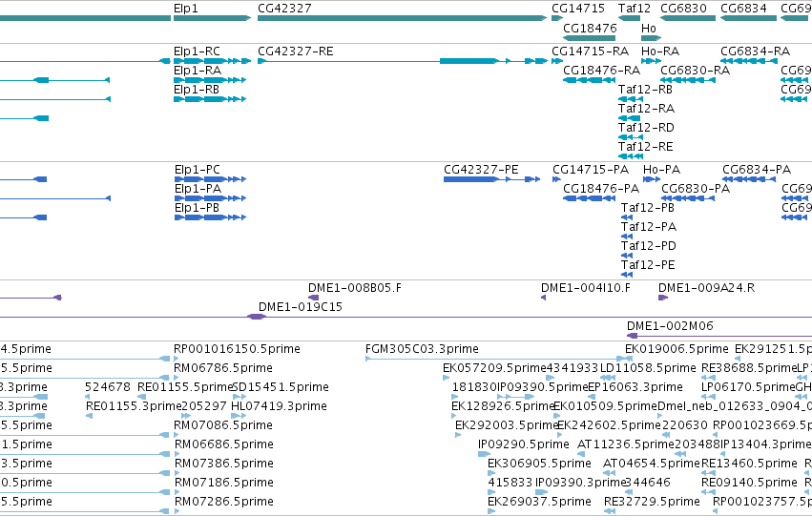812x516 pixels.
Task: Select the Taf12-RD transcript label
Action: click(x=646, y=128)
